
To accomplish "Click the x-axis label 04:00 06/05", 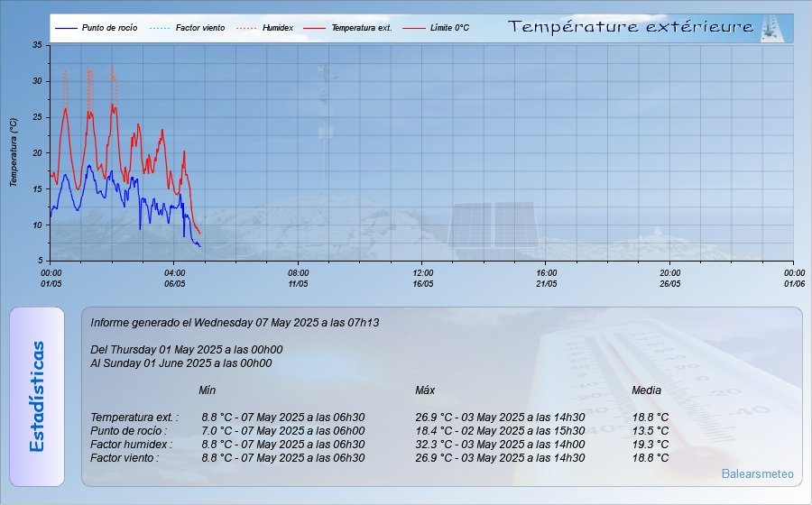I will [x=175, y=279].
